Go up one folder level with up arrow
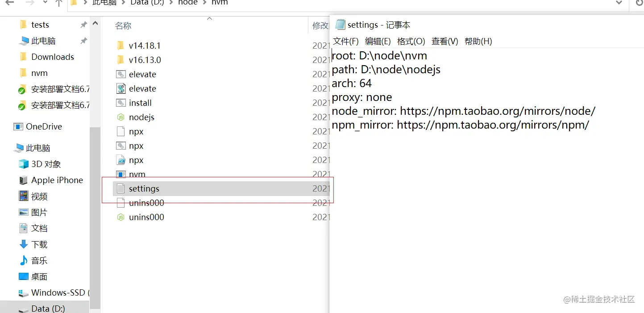 tap(59, 2)
